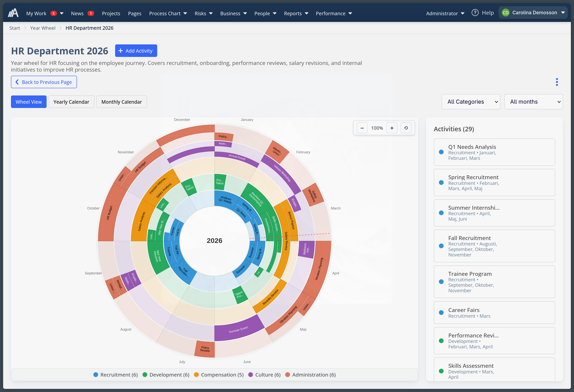The height and width of the screenshot is (392, 574).
Task: Click the zoom in plus icon on the wheel
Action: (392, 128)
